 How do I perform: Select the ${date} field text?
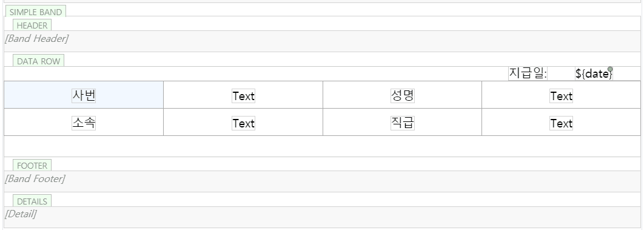click(594, 74)
